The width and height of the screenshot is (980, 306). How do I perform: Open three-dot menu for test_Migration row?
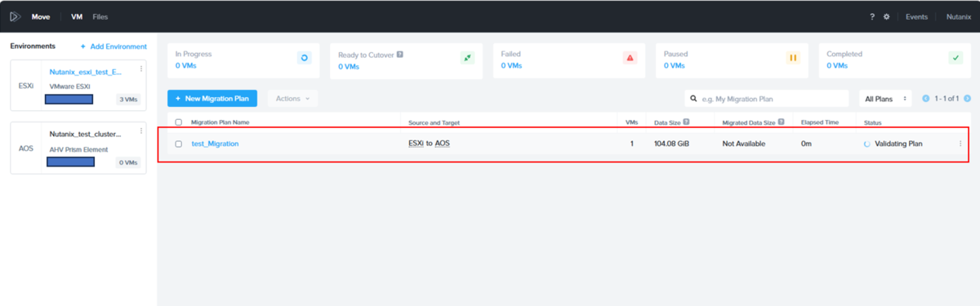[960, 144]
